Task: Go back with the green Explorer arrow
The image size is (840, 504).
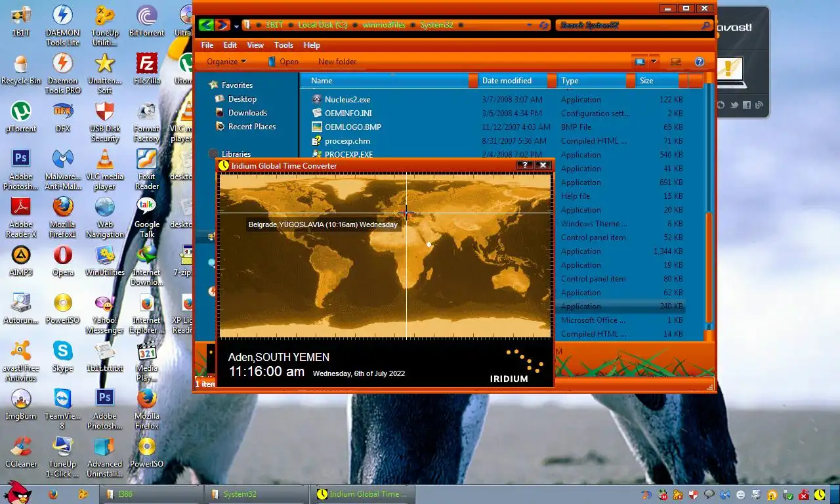Action: [x=206, y=25]
